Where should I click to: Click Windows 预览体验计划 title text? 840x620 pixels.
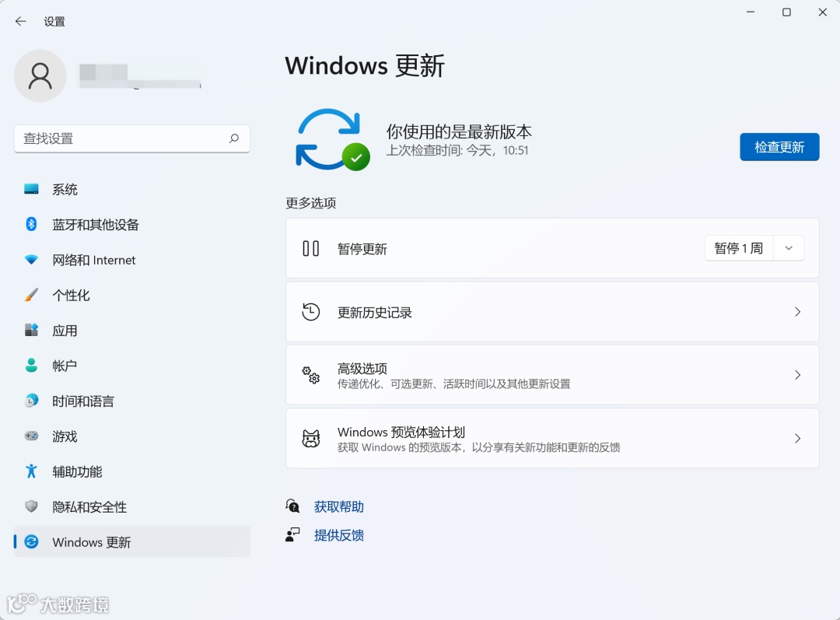tap(401, 432)
